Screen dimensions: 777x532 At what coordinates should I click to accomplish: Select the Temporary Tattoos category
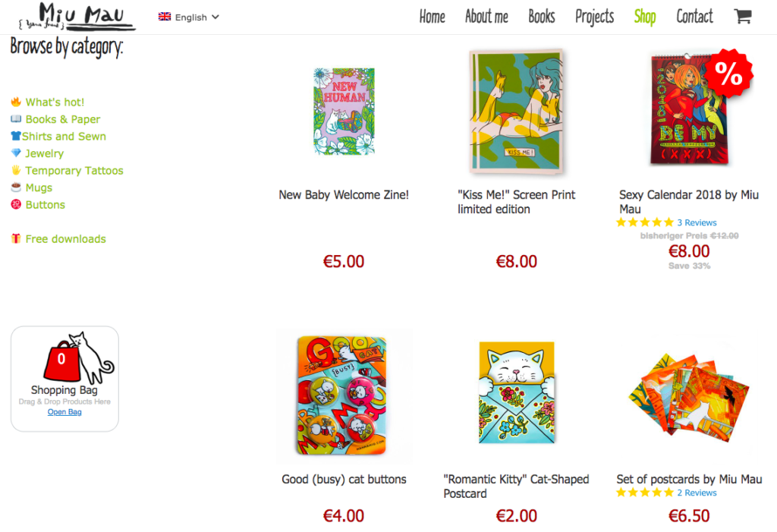74,171
